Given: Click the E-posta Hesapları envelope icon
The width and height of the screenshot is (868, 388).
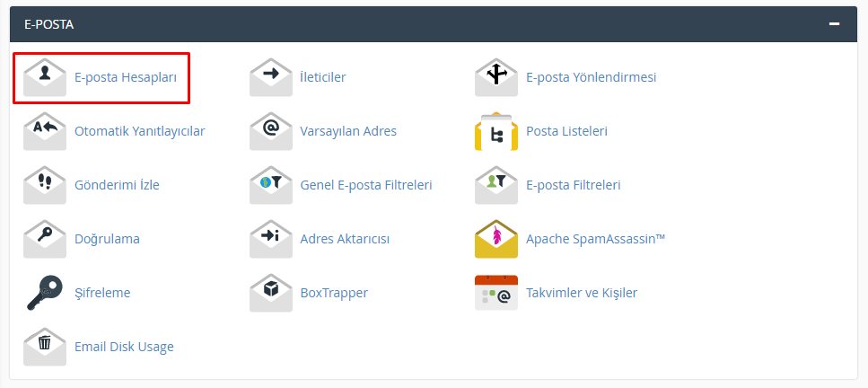Looking at the screenshot, I should click(x=45, y=77).
